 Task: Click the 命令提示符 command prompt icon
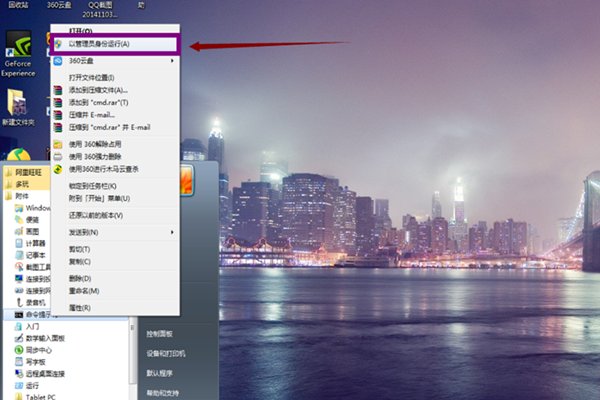[19, 315]
